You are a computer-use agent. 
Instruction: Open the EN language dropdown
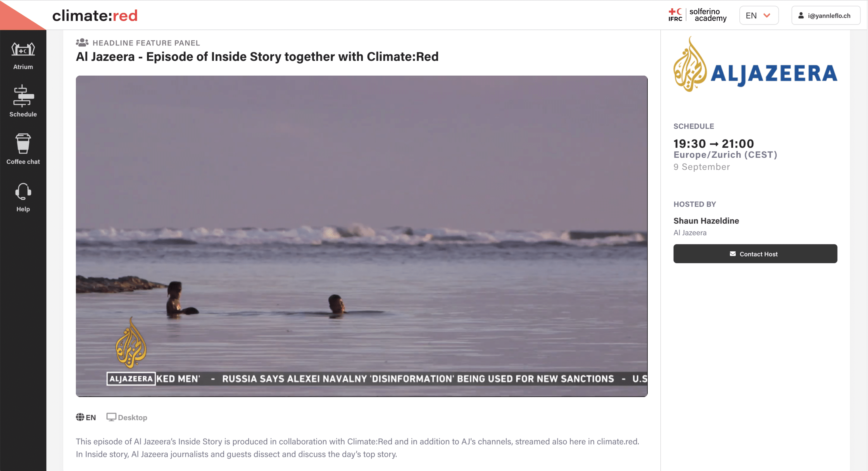coord(759,15)
